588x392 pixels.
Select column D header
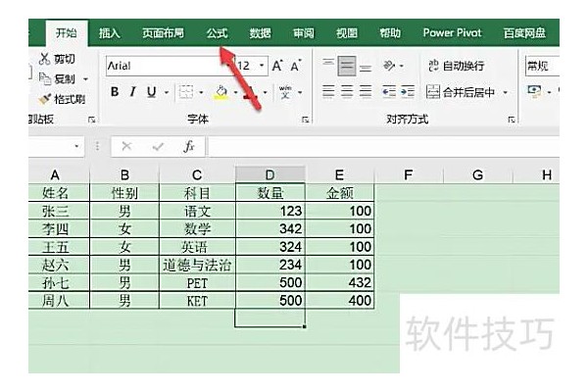[x=270, y=174]
